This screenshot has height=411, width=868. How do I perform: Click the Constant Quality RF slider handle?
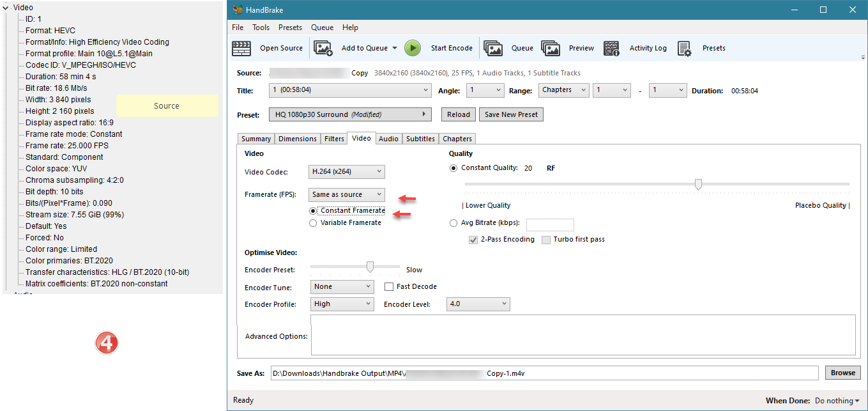point(698,185)
